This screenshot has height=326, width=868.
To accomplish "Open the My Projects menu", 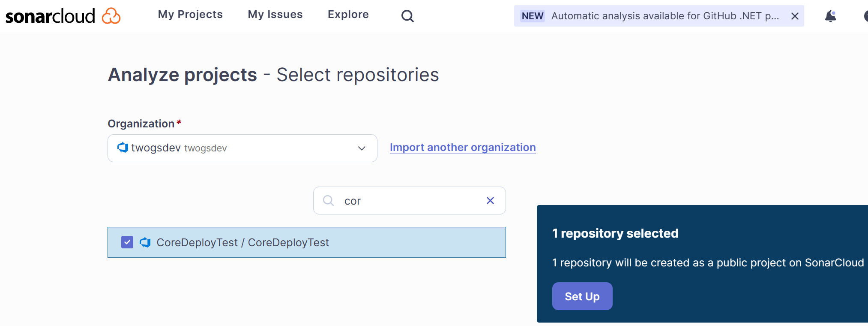I will point(190,15).
